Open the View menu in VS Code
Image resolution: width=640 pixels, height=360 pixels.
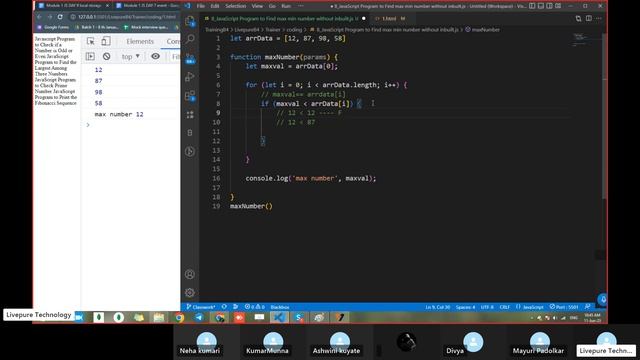point(257,6)
